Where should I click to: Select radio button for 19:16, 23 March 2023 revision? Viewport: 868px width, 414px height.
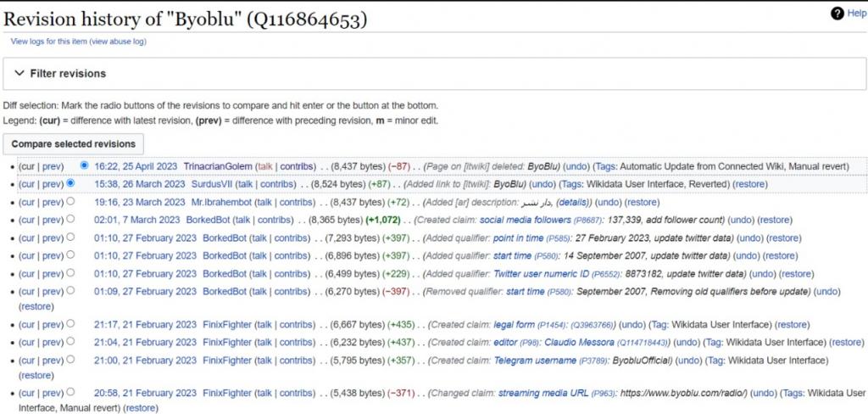70,202
